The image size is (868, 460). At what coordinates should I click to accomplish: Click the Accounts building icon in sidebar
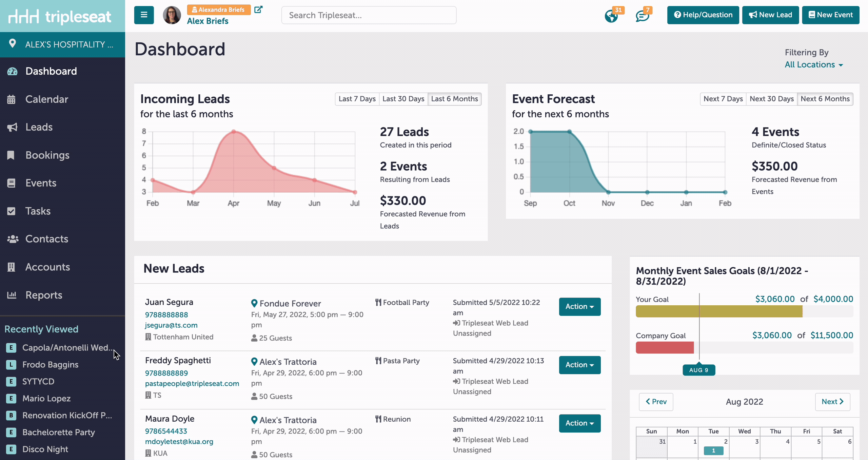point(11,267)
